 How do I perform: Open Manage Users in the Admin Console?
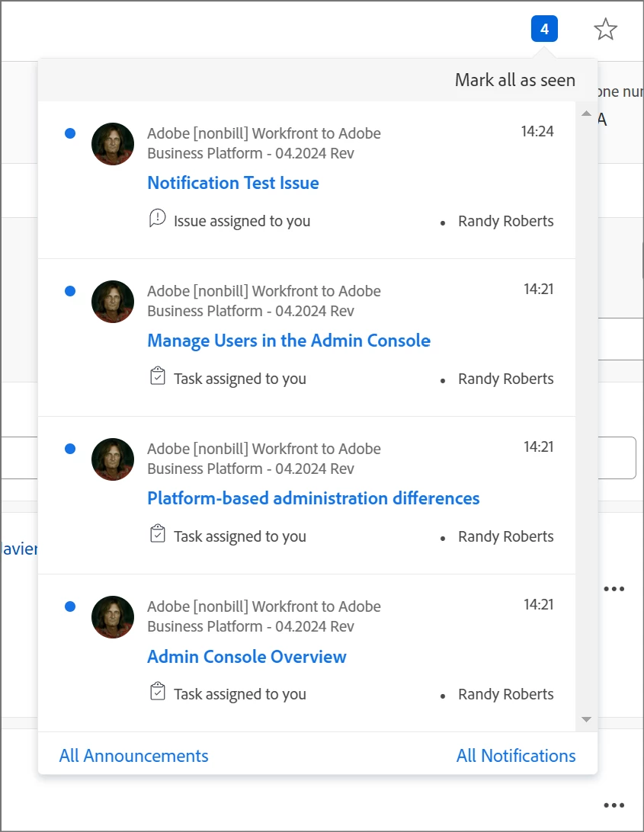tap(289, 340)
